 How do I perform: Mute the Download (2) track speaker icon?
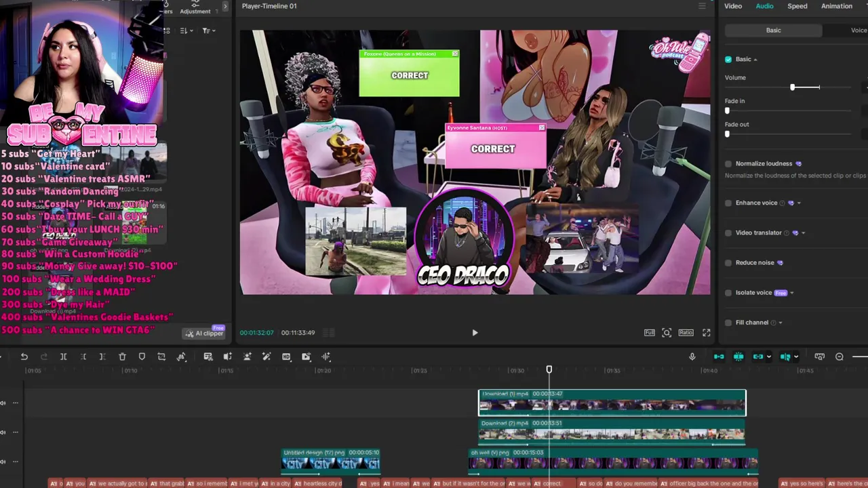coord(3,432)
